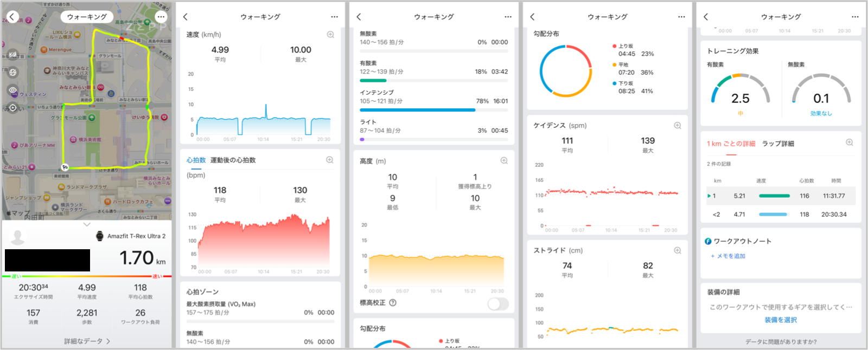868x350 pixels.
Task: Open the more options menu on map
Action: 161,17
